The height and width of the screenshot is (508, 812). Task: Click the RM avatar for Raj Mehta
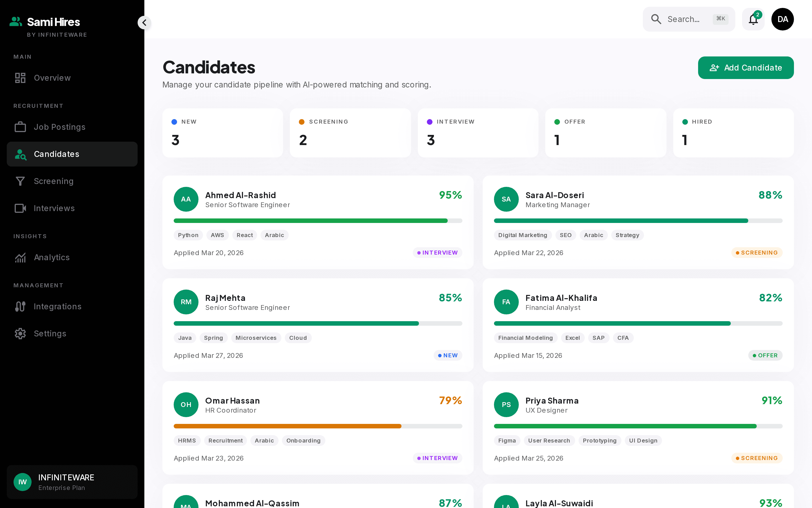pyautogui.click(x=186, y=302)
